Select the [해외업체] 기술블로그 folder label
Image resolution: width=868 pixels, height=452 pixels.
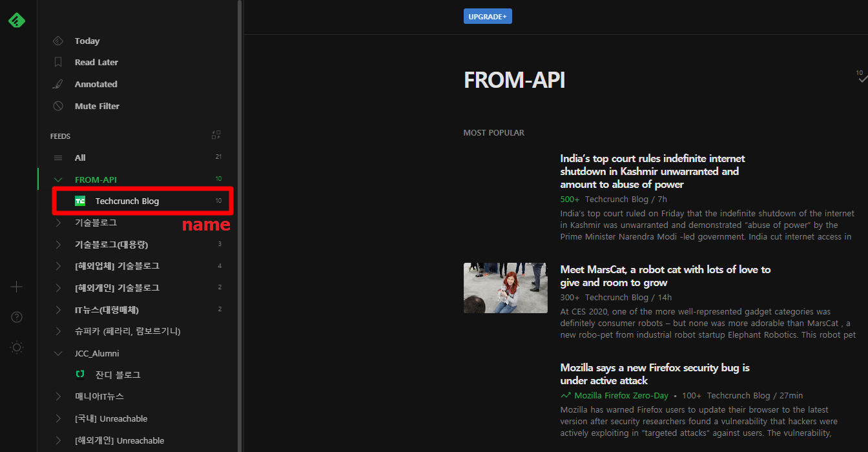(117, 266)
